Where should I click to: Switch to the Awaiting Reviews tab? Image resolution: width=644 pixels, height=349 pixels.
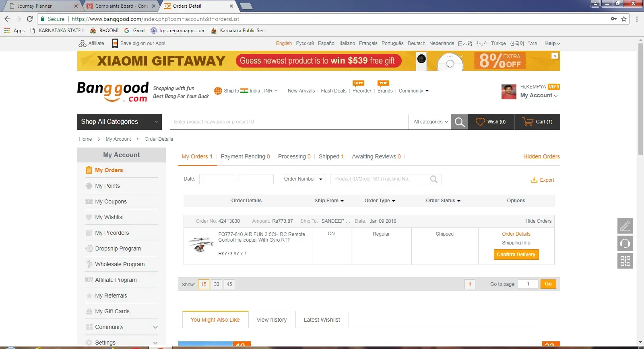(376, 156)
